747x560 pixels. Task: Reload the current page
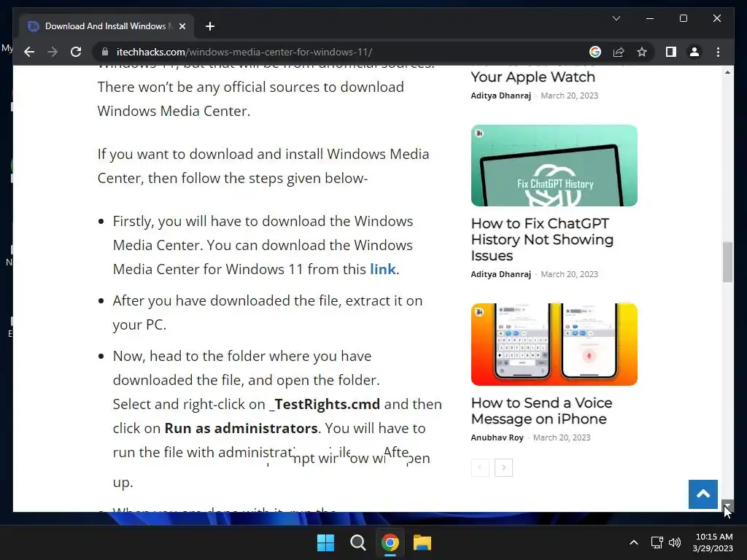[x=76, y=52]
